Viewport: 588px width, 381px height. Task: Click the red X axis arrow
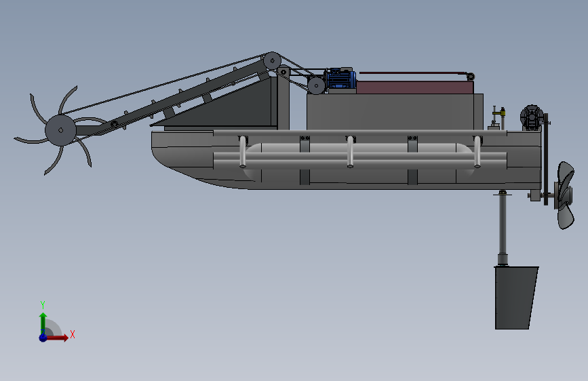57,338
